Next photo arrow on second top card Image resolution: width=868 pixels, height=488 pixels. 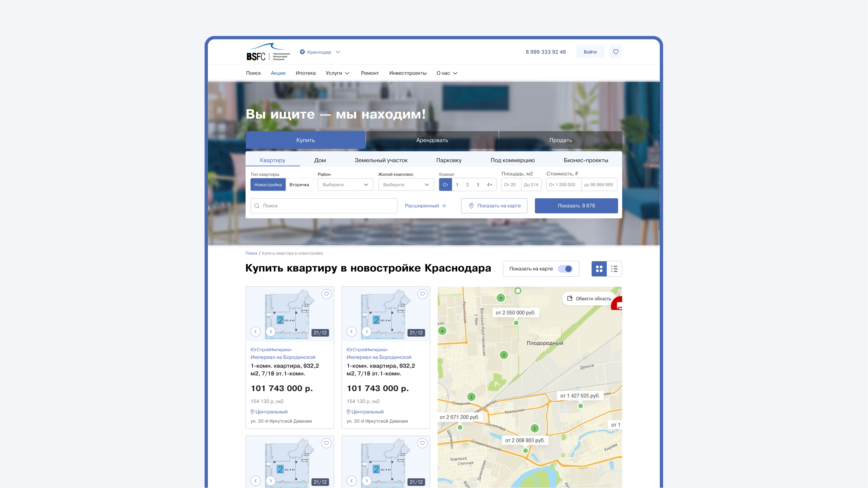tap(367, 332)
